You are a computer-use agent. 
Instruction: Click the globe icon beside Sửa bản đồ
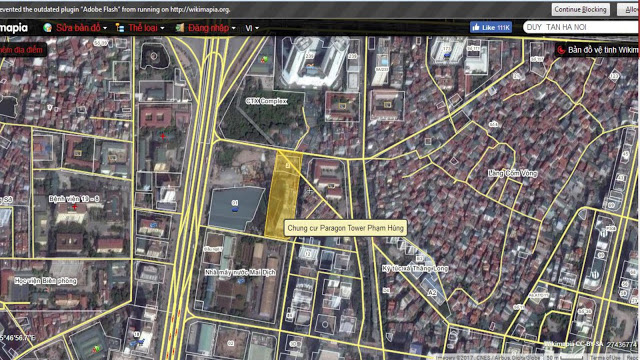[47, 27]
